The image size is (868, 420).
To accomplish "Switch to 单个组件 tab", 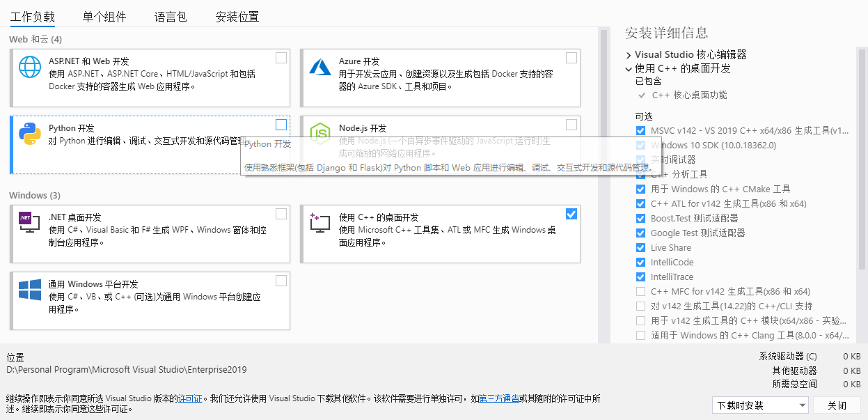I will pos(104,17).
